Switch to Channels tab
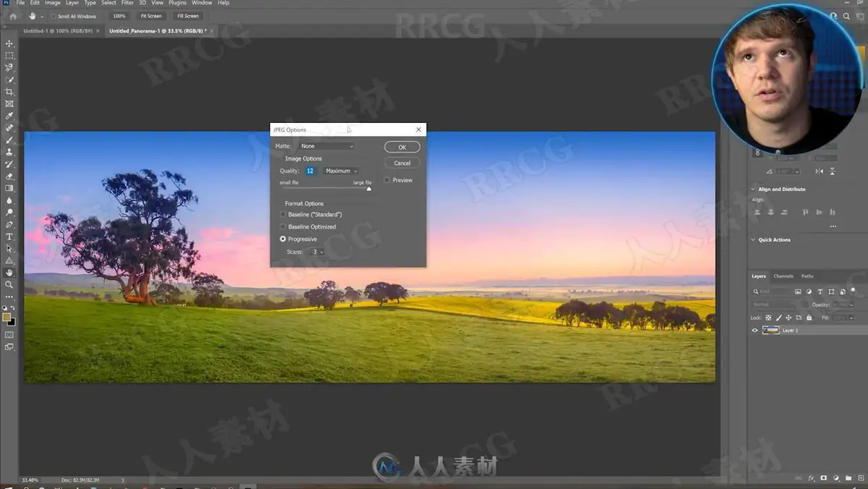Screen dimensions: 868x489 pos(783,276)
